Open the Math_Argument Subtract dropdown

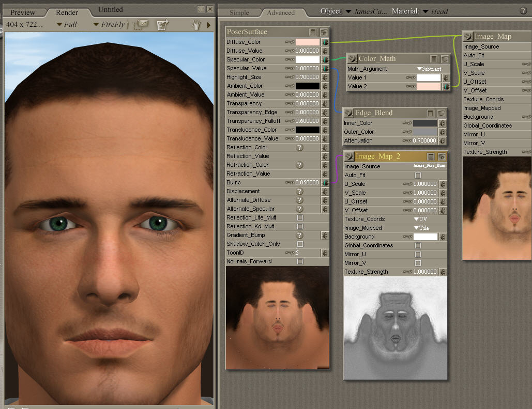tap(429, 69)
